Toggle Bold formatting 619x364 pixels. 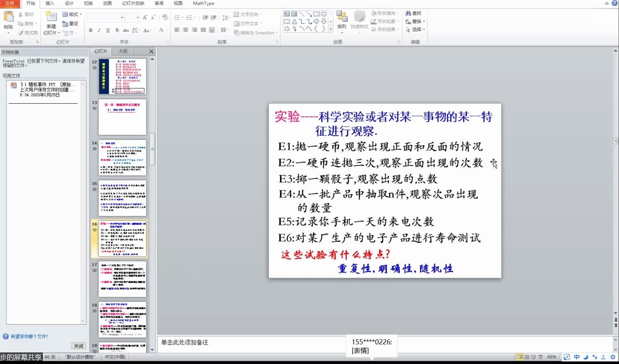pos(91,30)
